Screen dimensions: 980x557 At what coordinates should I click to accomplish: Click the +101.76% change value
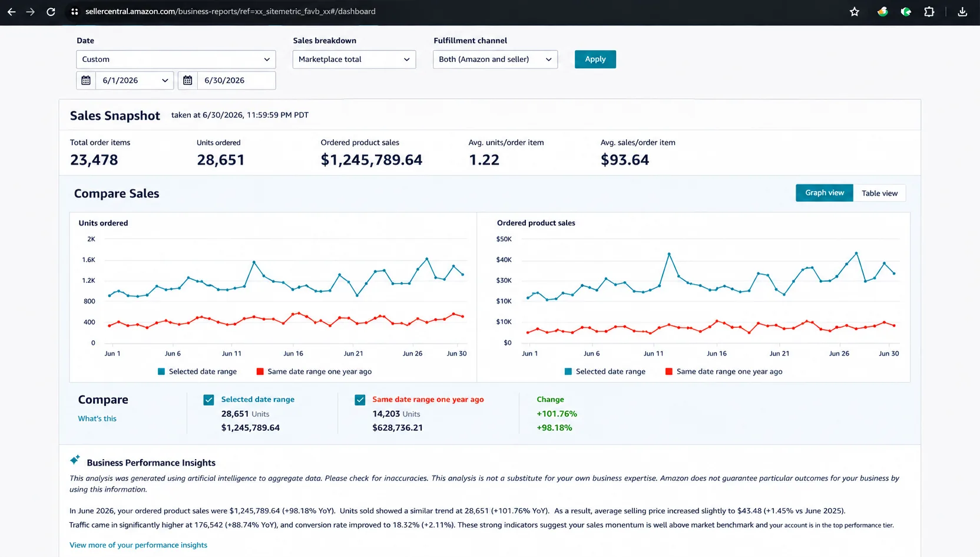557,414
